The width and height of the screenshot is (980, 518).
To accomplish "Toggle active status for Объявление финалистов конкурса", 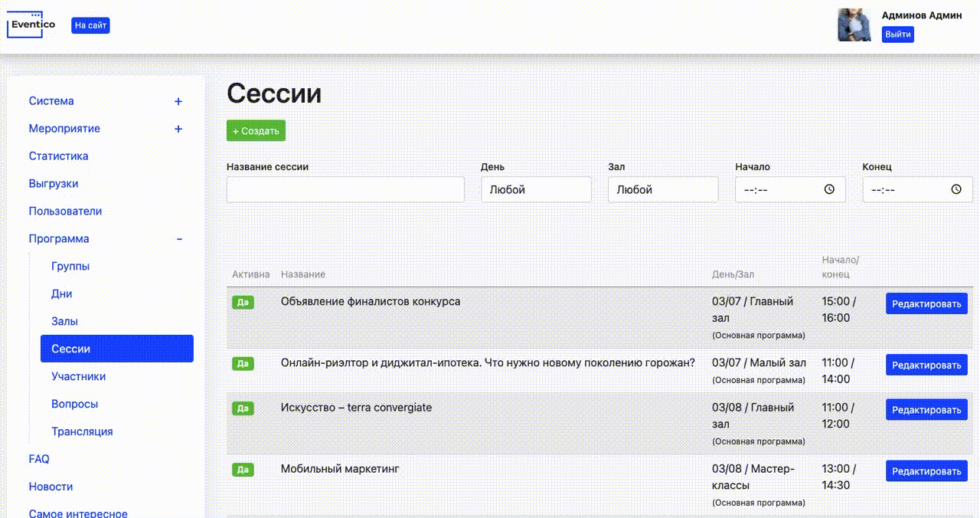I will (243, 302).
